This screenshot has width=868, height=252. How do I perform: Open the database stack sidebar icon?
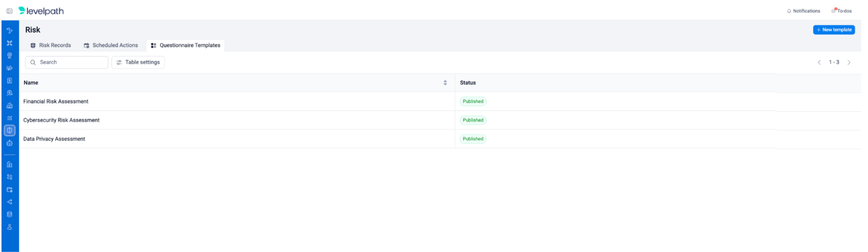coord(9,214)
